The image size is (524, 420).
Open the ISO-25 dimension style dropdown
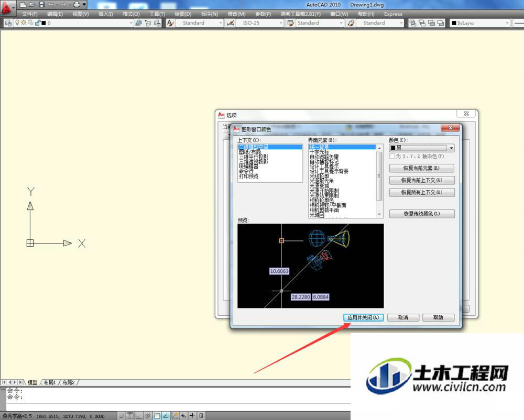click(x=281, y=23)
